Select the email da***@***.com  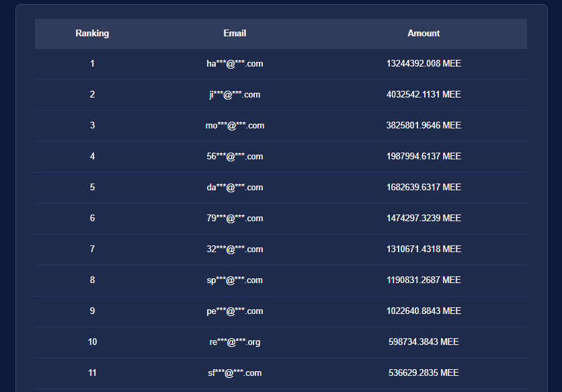tap(235, 187)
